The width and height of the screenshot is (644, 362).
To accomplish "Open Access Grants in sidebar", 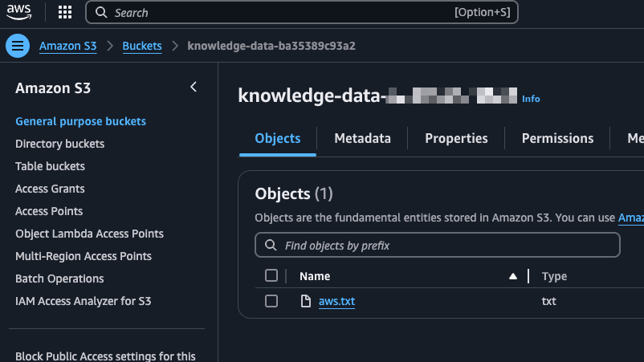I will pyautogui.click(x=50, y=189).
